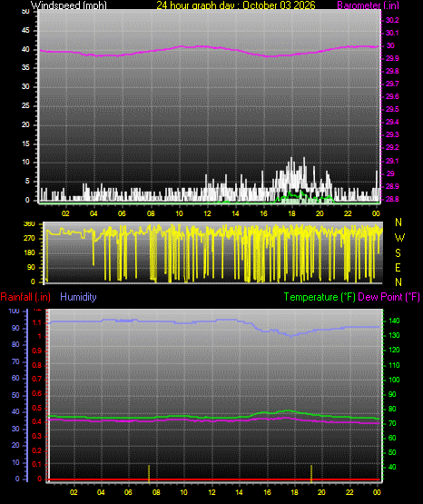Click the "Windspeed (mph)" axis title

(x=69, y=5)
